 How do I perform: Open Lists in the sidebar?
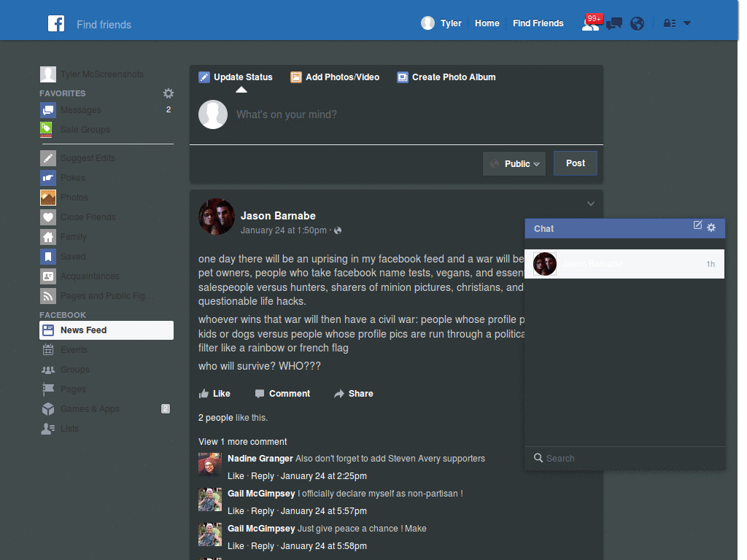(x=107, y=429)
